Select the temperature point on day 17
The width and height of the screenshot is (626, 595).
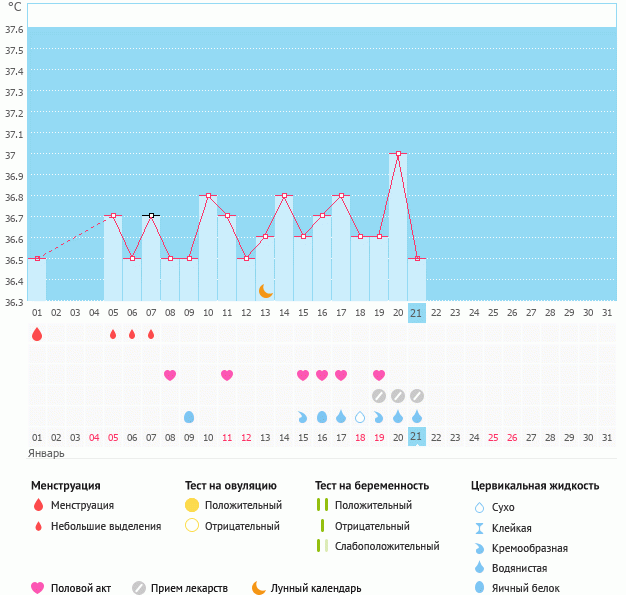(x=341, y=196)
